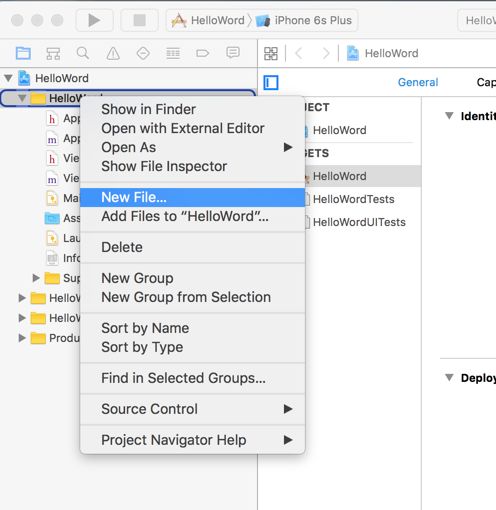The image size is (496, 510).
Task: Open the Source Control submenu
Action: [192, 409]
